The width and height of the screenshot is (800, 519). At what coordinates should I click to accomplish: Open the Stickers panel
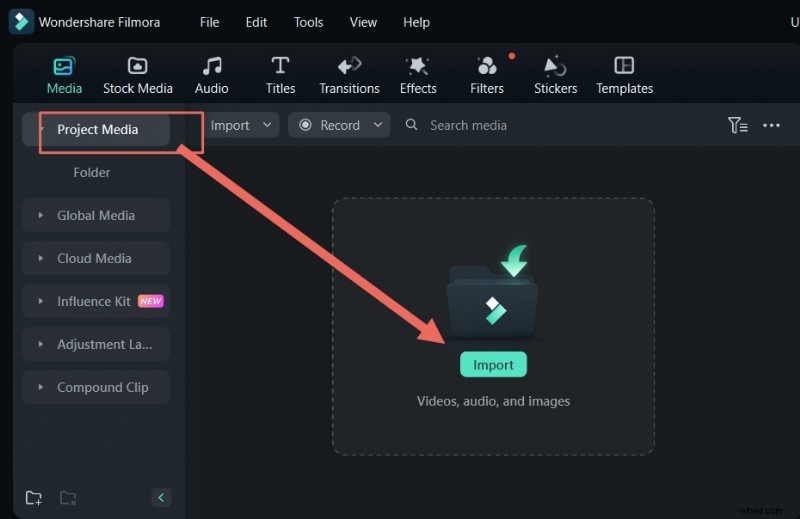coord(555,76)
